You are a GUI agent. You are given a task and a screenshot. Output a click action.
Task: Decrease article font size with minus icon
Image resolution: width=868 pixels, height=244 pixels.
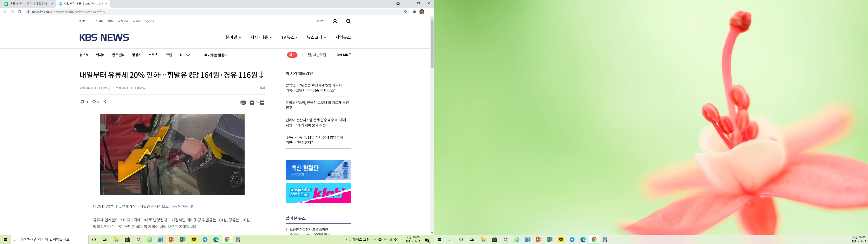pyautogui.click(x=262, y=102)
